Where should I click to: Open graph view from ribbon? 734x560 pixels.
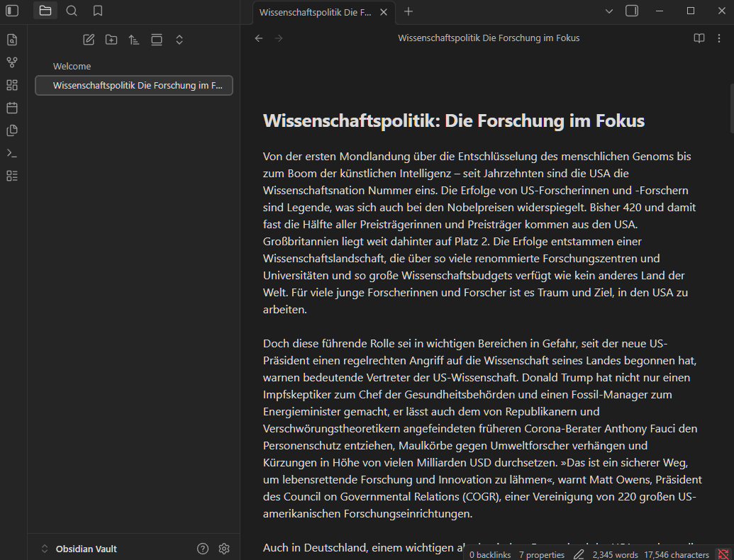pos(12,62)
